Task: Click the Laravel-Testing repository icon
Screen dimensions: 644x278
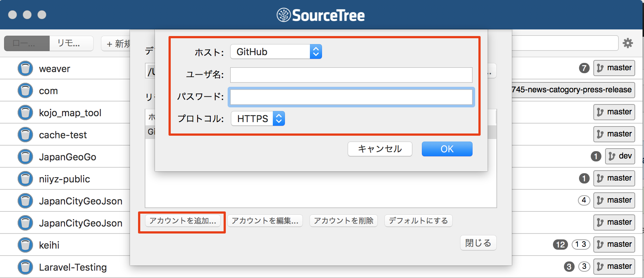Action: click(25, 267)
